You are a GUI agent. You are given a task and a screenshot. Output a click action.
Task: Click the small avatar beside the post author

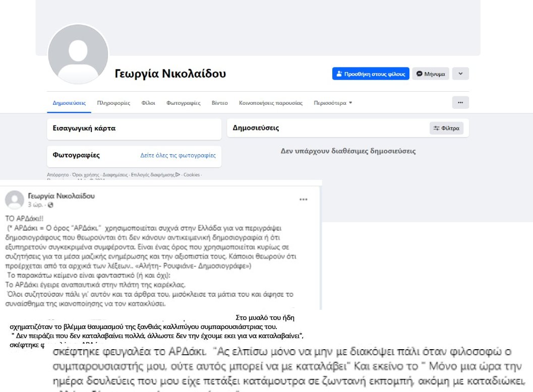click(15, 200)
